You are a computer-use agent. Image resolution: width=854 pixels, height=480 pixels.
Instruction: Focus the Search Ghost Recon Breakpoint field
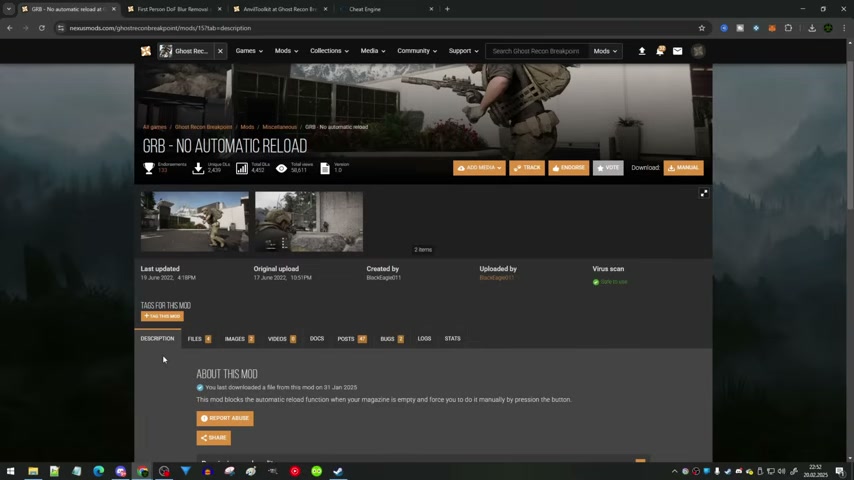pos(537,51)
